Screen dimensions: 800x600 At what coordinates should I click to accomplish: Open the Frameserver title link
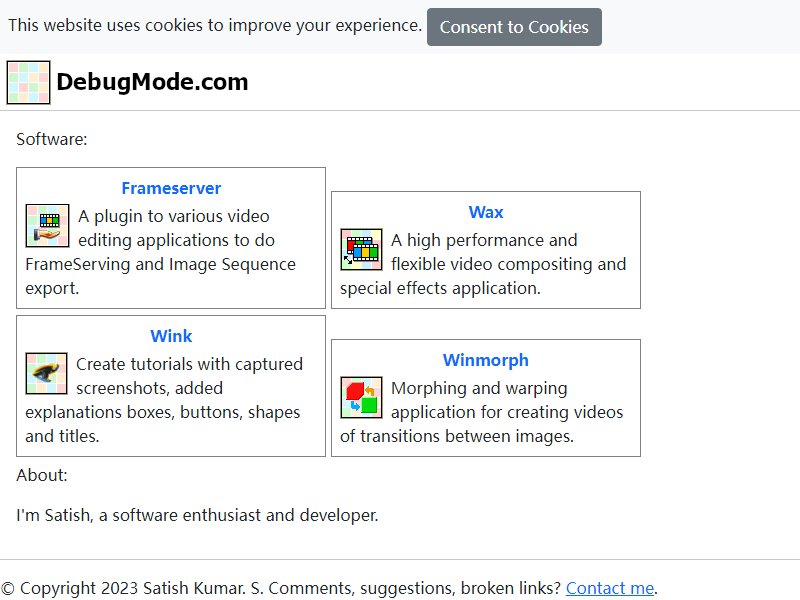171,188
